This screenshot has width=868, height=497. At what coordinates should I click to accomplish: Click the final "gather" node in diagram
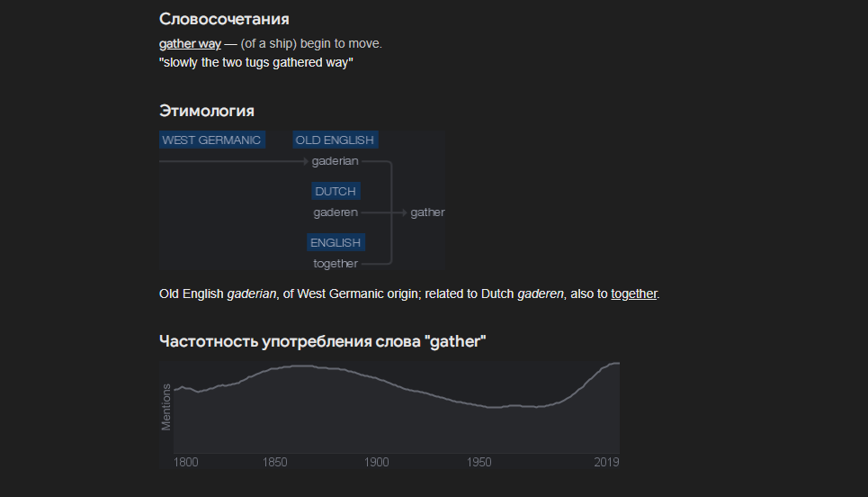427,212
